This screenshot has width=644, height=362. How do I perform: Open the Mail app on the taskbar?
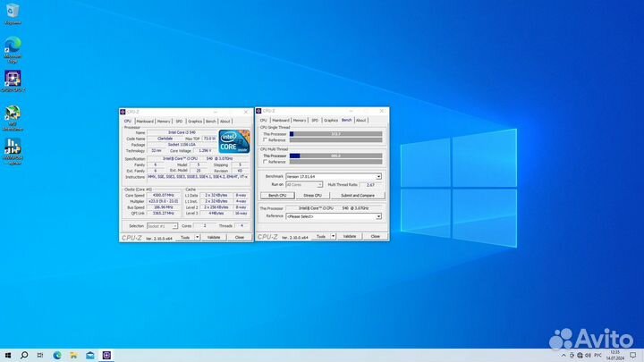click(x=90, y=355)
